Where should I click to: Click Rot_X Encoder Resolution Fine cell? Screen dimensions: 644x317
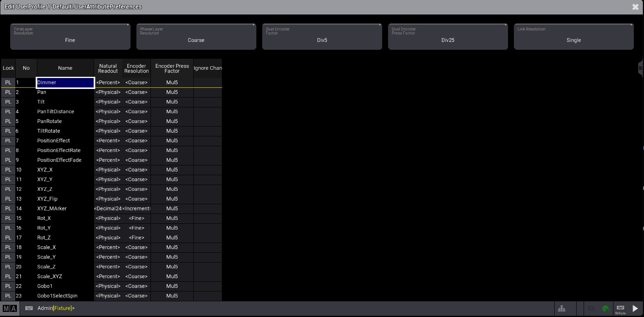136,218
